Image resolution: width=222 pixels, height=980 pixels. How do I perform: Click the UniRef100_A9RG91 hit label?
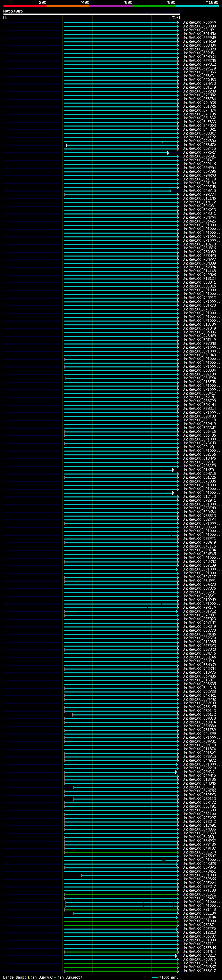(x=199, y=156)
